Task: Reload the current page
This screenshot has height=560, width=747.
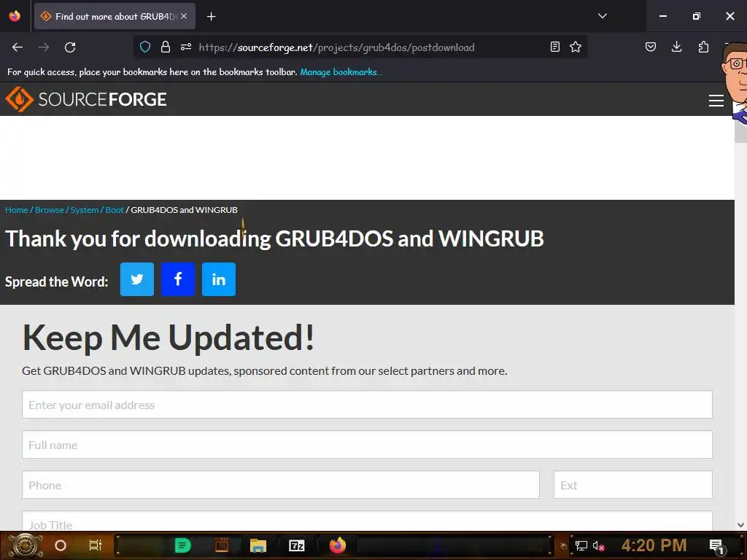Action: point(70,47)
